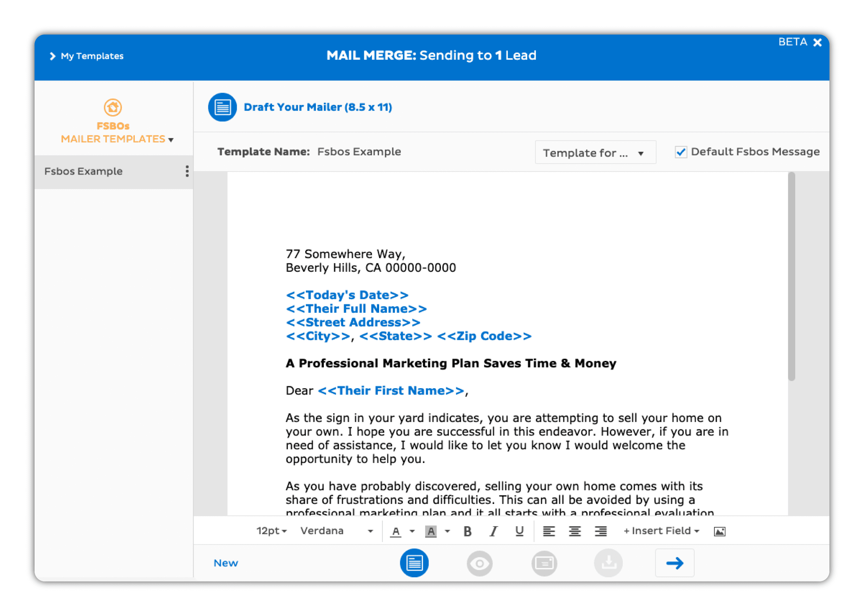Open the Verdana font family dropdown
The image size is (864, 616).
pos(336,531)
